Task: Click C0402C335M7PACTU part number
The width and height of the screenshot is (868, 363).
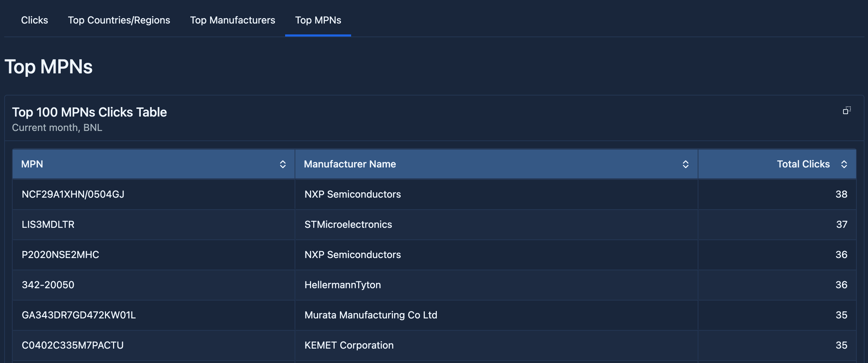Action: [x=73, y=345]
